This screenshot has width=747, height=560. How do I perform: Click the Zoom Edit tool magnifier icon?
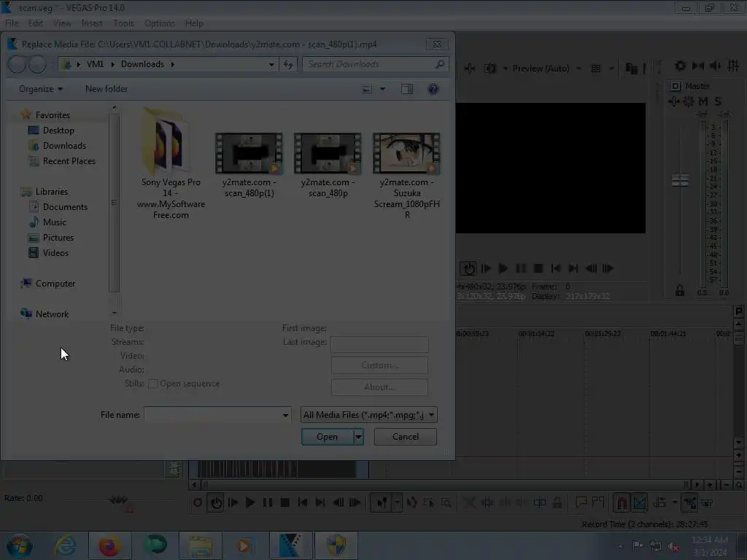pyautogui.click(x=446, y=502)
